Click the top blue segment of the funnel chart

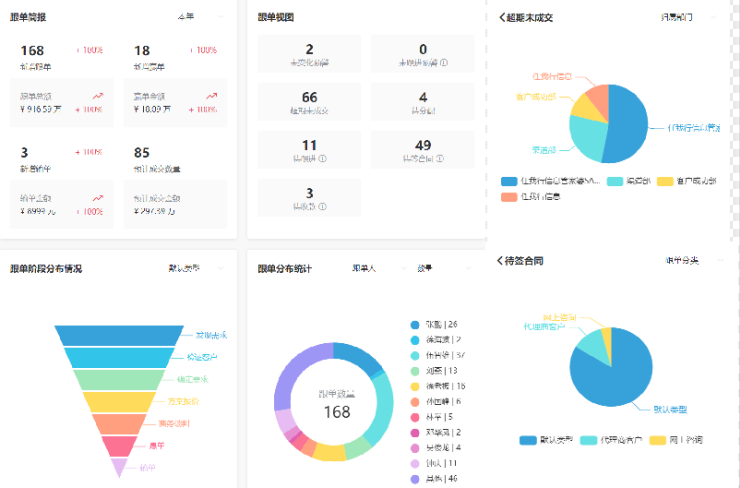[119, 335]
